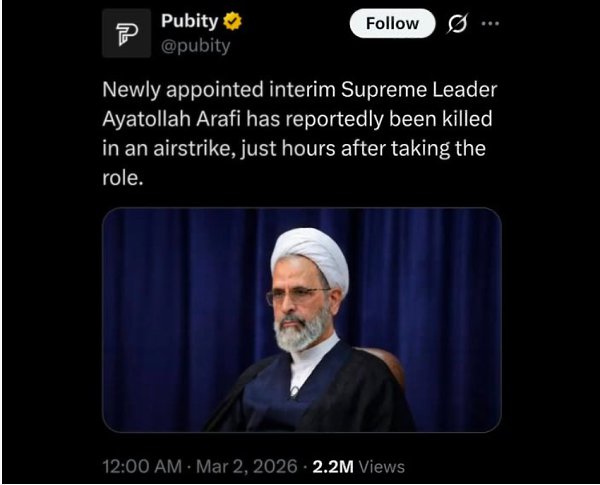
Task: Open the attached photo in the tweet
Action: pyautogui.click(x=300, y=319)
